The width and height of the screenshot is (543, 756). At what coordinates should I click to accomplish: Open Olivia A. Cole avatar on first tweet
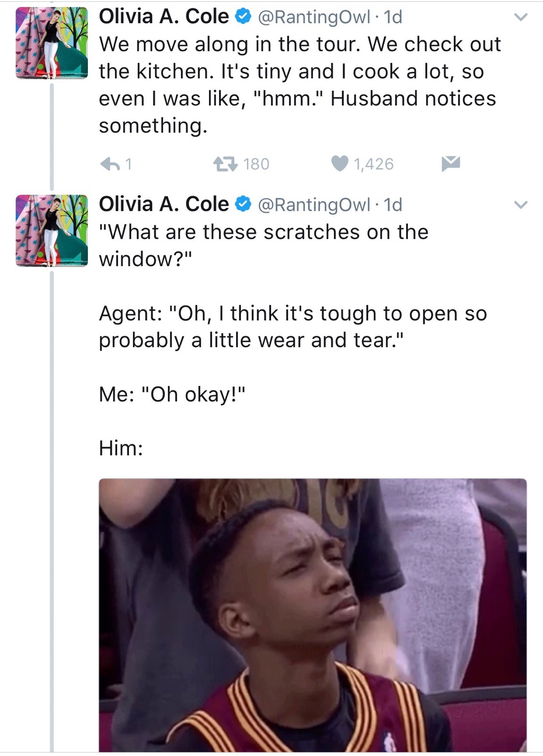click(52, 43)
